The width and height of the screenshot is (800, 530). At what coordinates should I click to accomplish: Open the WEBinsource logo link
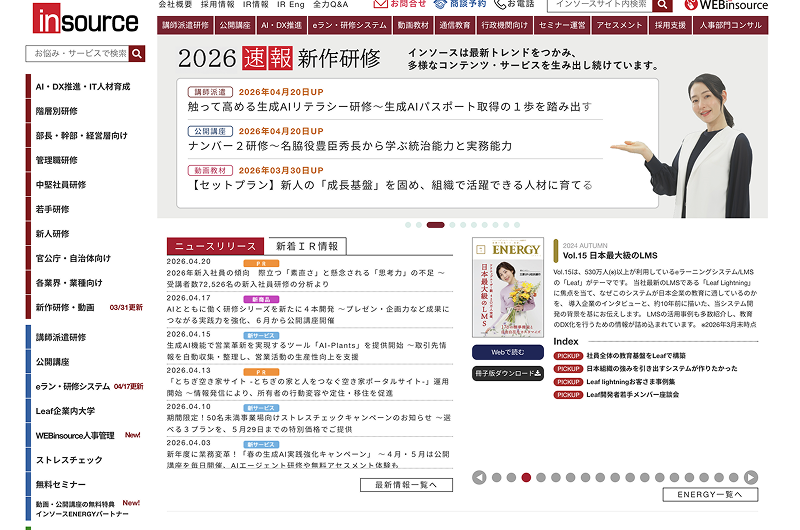tap(726, 5)
